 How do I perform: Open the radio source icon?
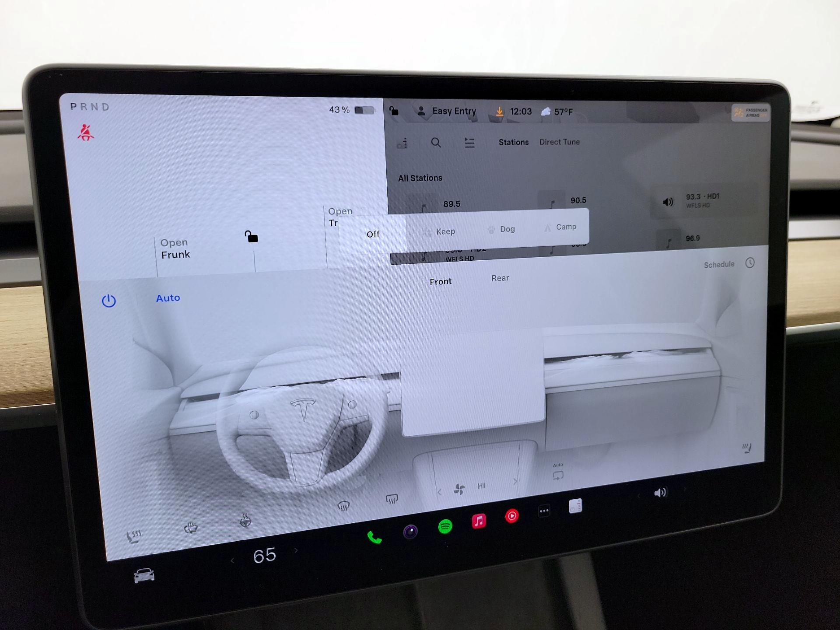pos(402,143)
